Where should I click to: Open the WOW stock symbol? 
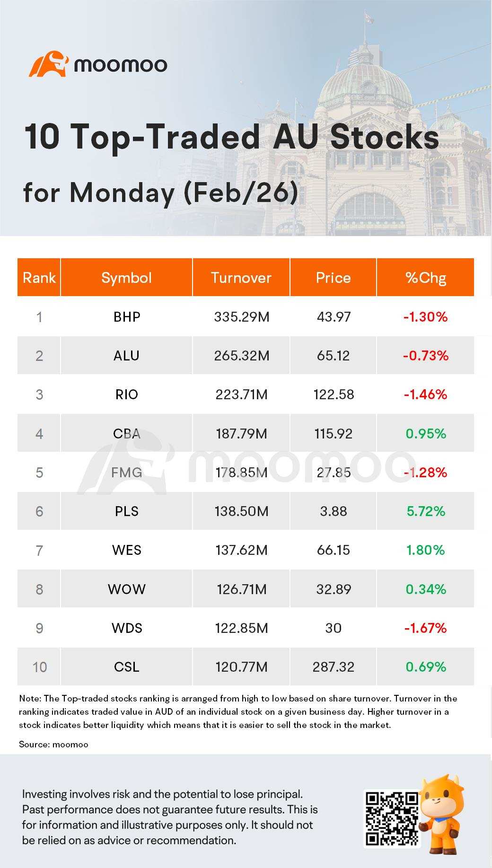point(127,589)
